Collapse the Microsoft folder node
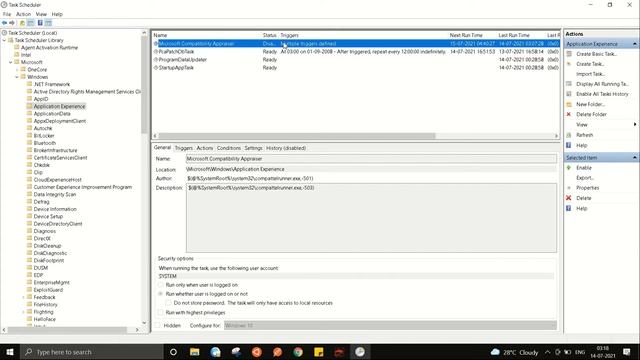 [x=11, y=62]
